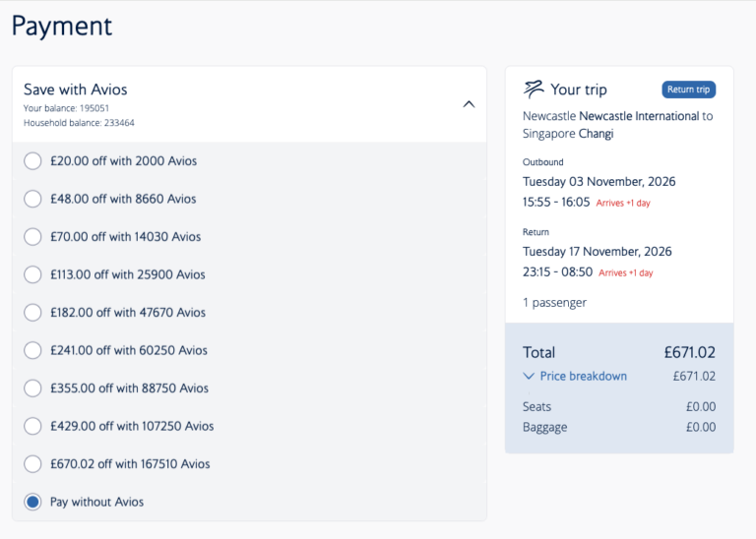Click the Return label above the return date

pos(535,232)
